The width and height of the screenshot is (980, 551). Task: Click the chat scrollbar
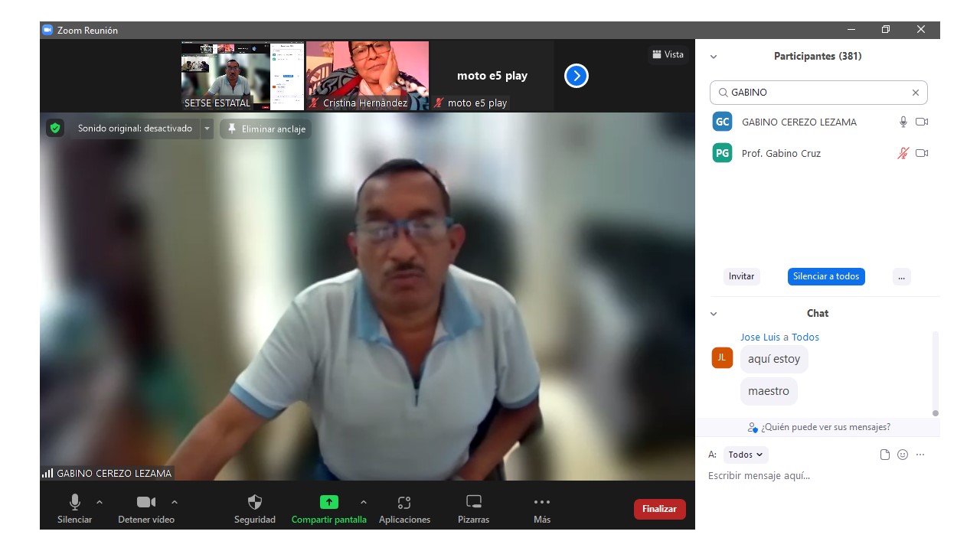coord(935,373)
